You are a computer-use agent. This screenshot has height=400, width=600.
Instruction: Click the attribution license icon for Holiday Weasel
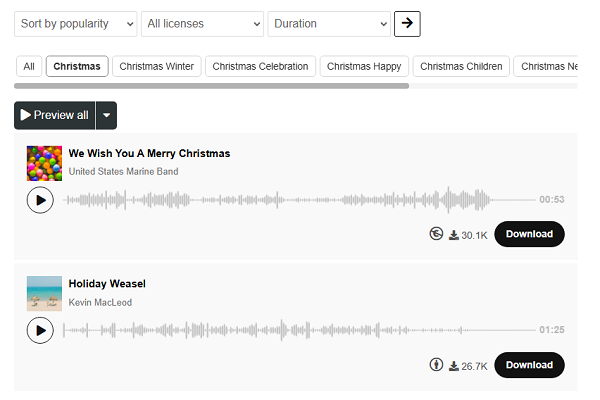[436, 364]
